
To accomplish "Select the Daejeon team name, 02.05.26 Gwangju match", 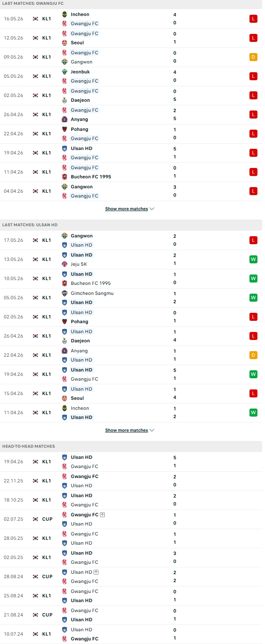I will 80,100.
